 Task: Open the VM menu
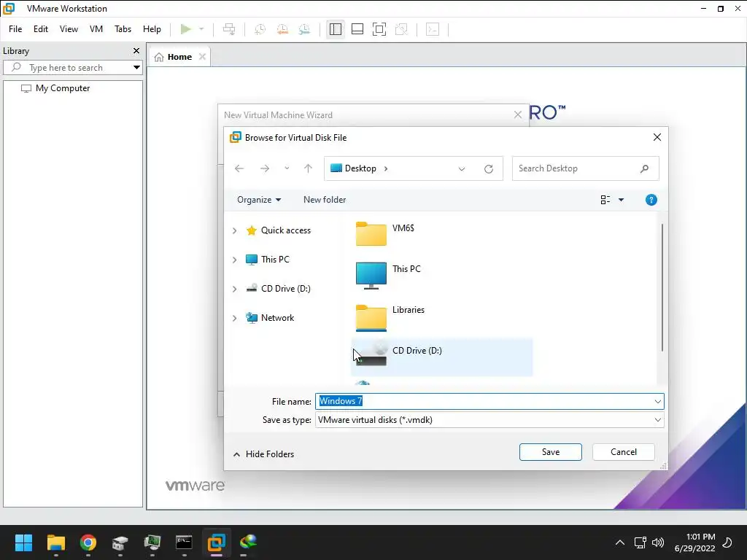(96, 29)
